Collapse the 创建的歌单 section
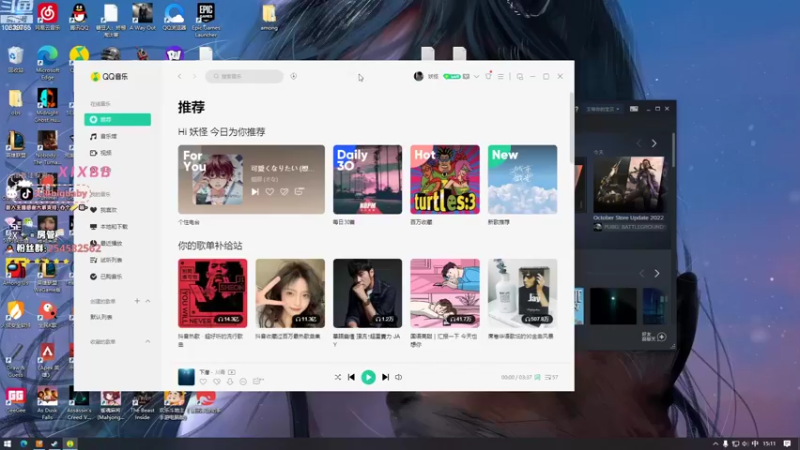The image size is (800, 450). click(148, 301)
